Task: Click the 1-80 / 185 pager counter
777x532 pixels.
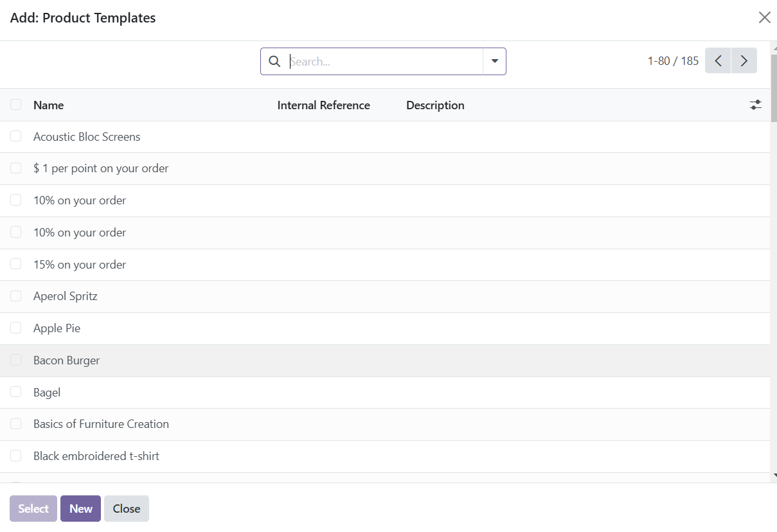Action: pos(673,61)
